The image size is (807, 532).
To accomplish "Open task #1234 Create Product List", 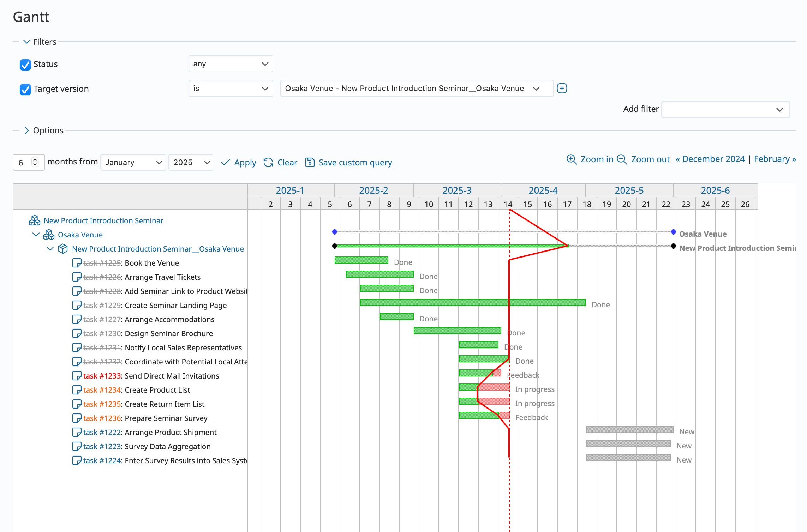I will 102,390.
